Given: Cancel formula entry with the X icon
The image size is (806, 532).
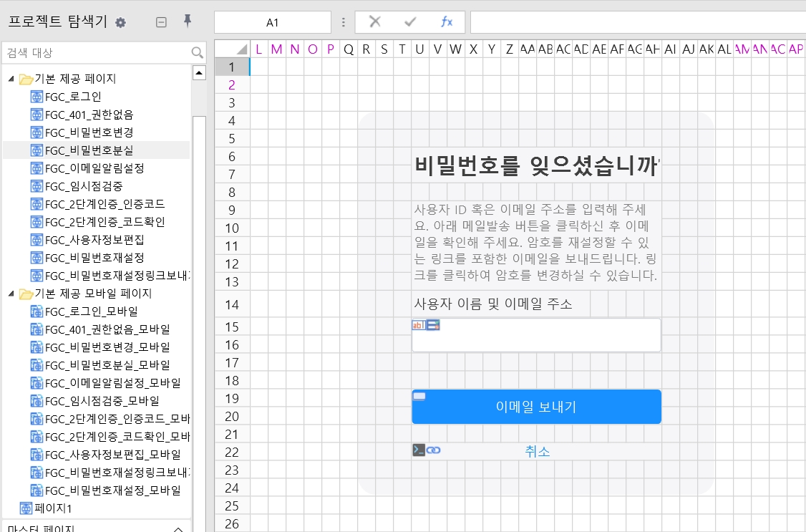Looking at the screenshot, I should click(374, 22).
